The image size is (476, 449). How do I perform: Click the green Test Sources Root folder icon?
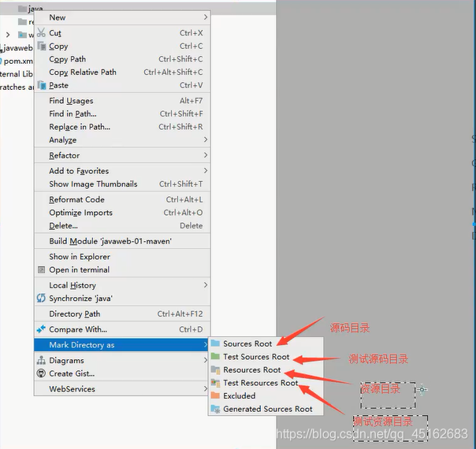215,357
